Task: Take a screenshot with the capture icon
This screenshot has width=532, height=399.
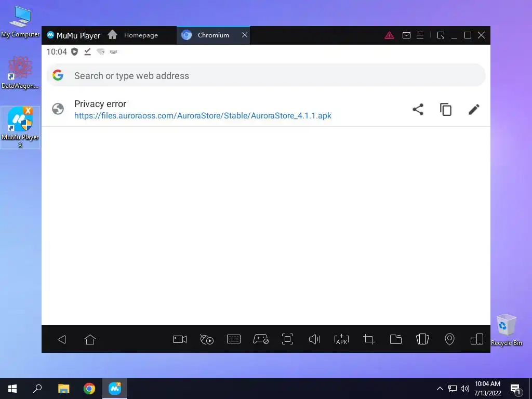Action: 287,339
